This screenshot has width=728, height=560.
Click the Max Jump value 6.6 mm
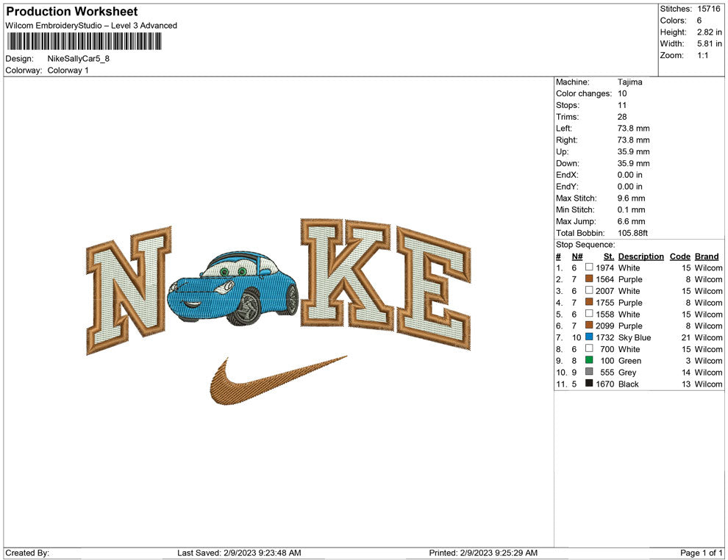click(631, 221)
